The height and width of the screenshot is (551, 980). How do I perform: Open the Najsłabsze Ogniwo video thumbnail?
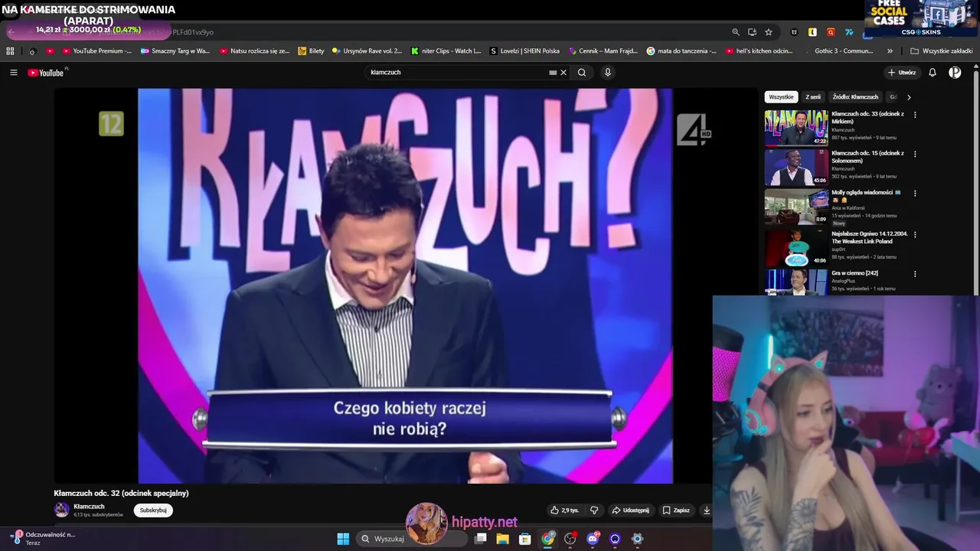pos(796,248)
